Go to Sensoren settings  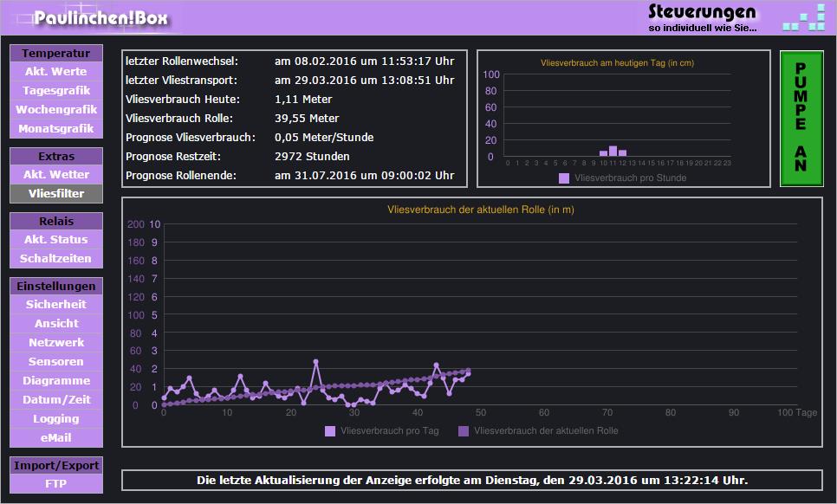point(55,362)
